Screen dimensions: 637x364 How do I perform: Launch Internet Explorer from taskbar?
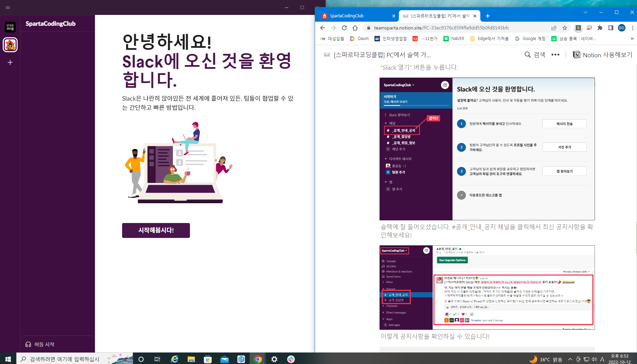[x=174, y=359]
